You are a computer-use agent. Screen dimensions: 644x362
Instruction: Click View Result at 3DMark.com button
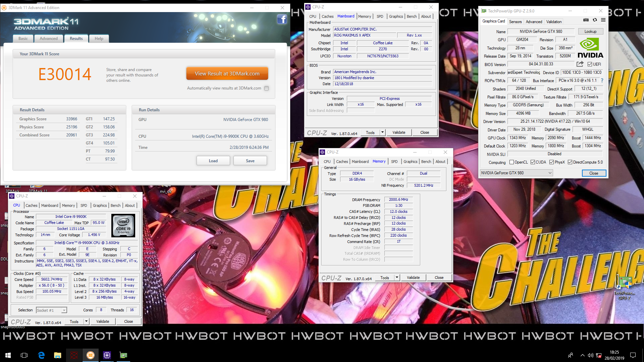pyautogui.click(x=227, y=74)
